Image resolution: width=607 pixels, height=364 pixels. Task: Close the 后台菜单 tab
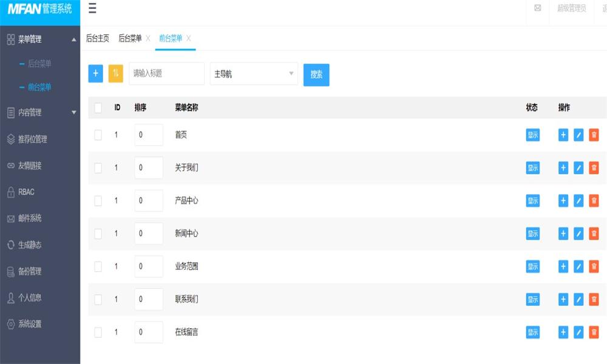click(x=148, y=38)
